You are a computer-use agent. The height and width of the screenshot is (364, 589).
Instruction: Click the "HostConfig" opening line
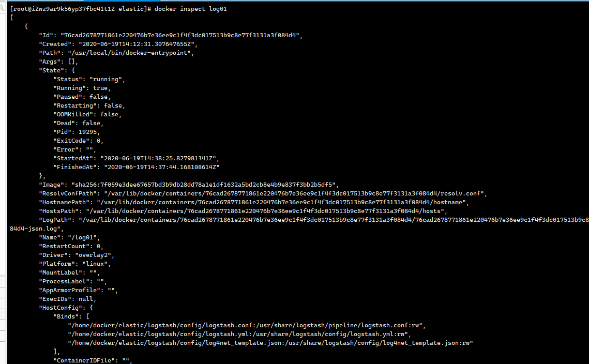click(66, 308)
